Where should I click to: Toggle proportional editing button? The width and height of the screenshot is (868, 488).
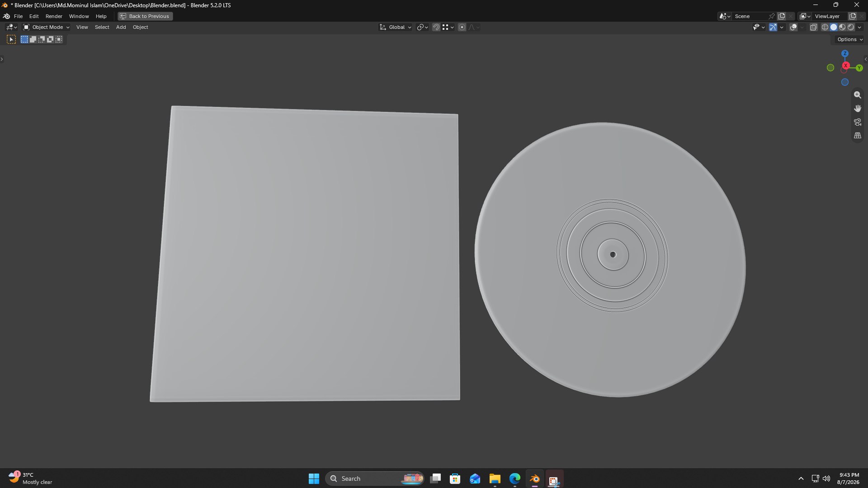[x=462, y=28]
